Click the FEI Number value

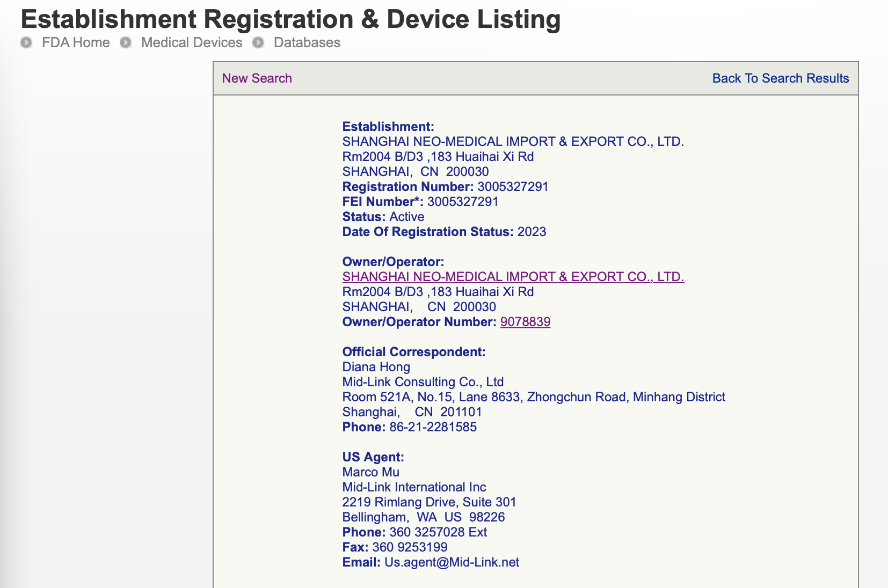[463, 202]
